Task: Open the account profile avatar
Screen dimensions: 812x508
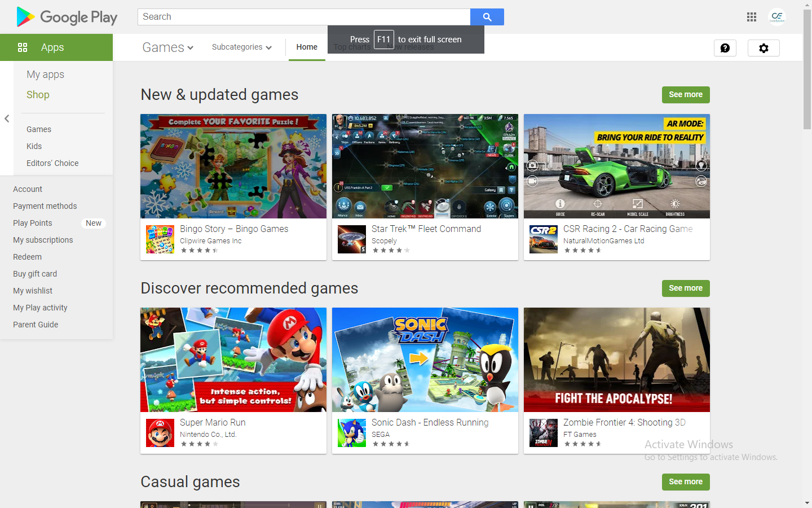Action: 777,17
